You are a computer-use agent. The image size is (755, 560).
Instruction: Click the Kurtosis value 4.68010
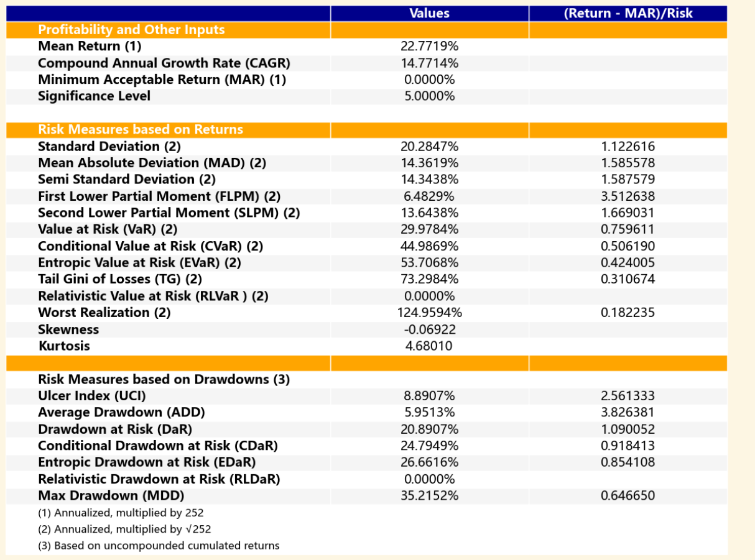[429, 346]
